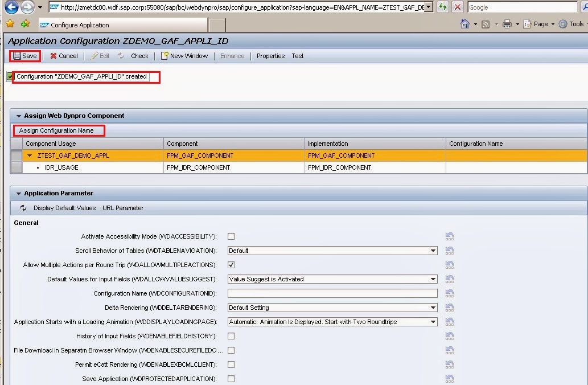Screen dimensions: 588x385
Task: Uncheck Allow Multiple Actions per Round Trip
Action: tap(231, 265)
